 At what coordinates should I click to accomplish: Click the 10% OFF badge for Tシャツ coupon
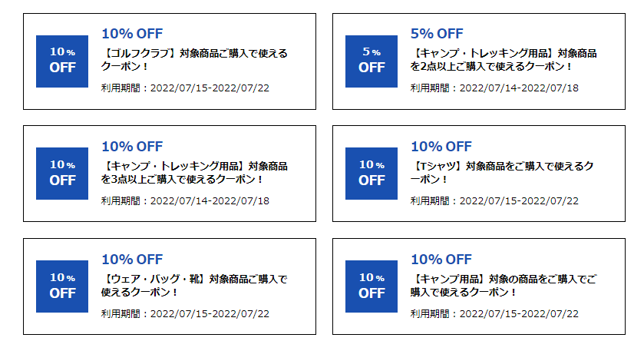click(372, 174)
